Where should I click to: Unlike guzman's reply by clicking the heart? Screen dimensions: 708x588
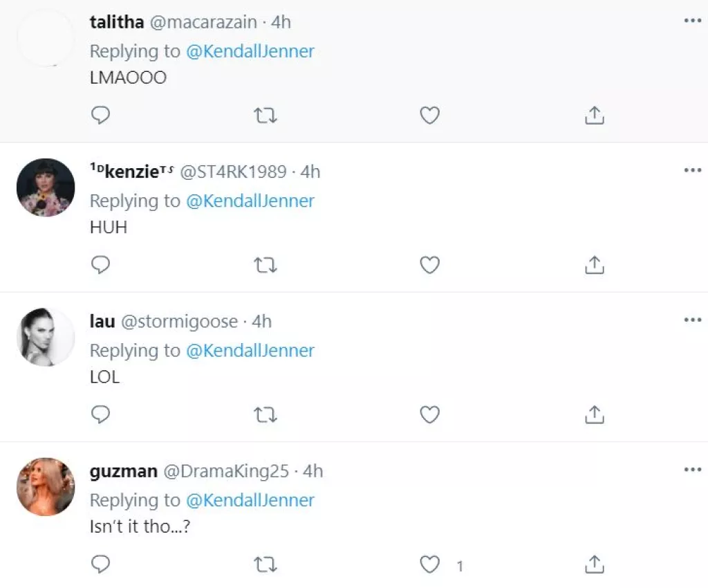pos(429,564)
